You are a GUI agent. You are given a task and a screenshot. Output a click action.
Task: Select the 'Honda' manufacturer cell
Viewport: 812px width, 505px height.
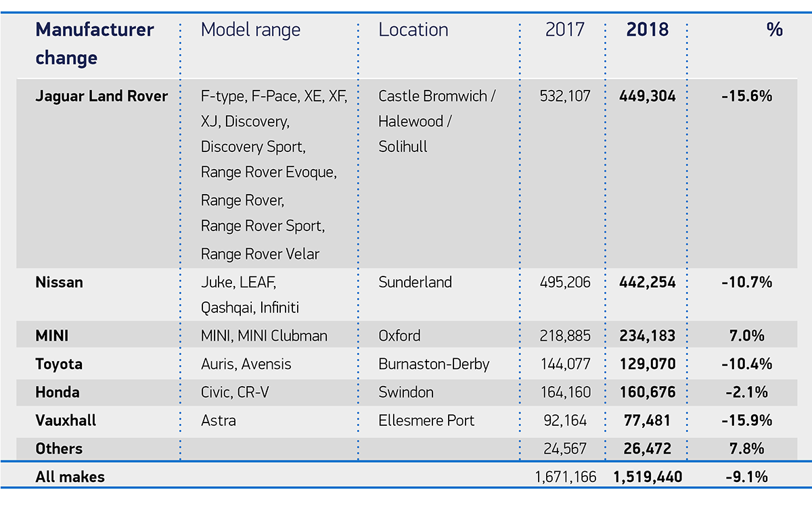58,392
